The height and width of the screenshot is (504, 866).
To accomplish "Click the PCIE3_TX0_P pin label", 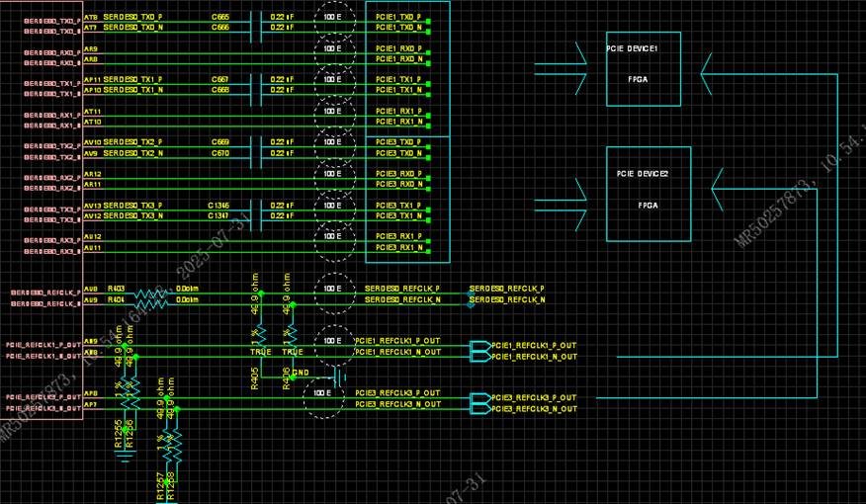I will (398, 142).
